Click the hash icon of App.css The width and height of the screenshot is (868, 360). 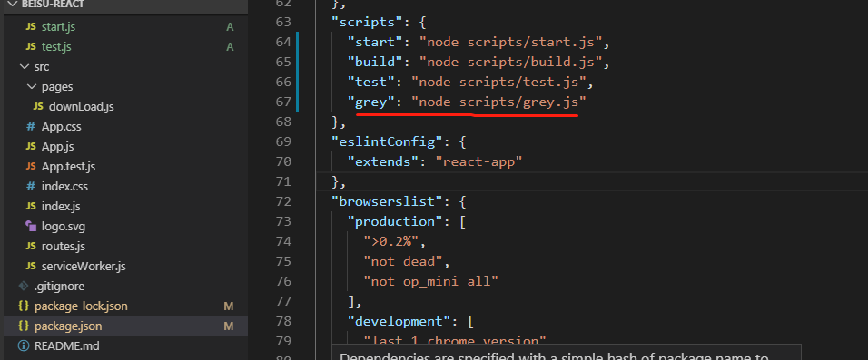[x=31, y=127]
